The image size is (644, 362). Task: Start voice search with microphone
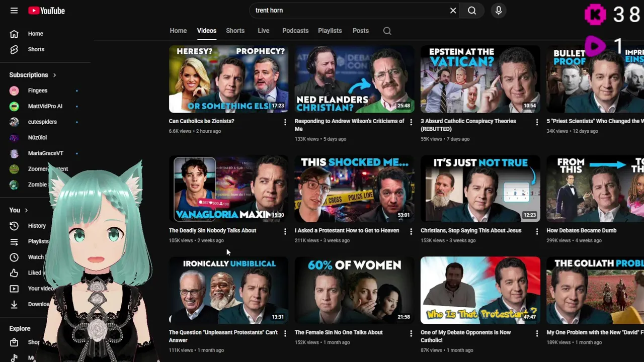point(499,11)
